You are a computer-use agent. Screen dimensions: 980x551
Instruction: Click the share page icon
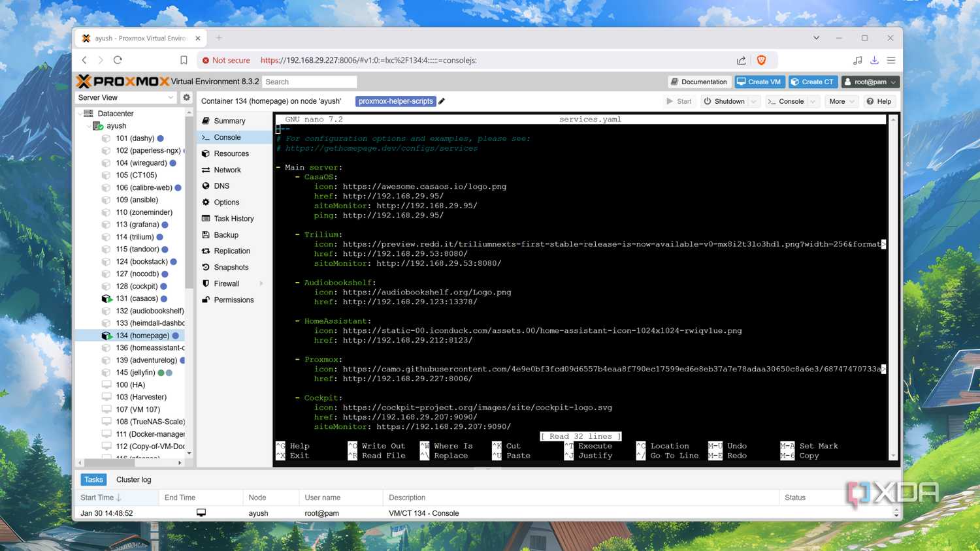point(741,60)
